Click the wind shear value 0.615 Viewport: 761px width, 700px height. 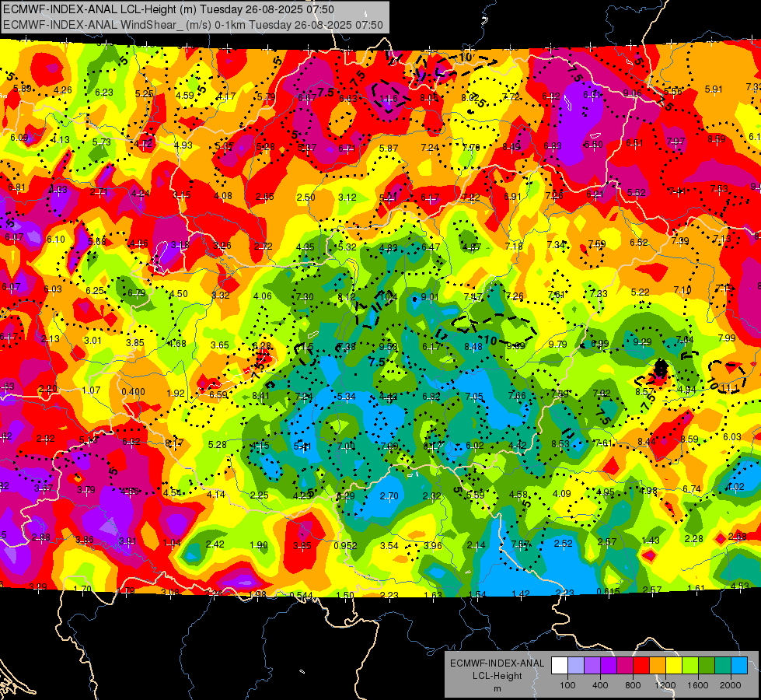coord(608,591)
